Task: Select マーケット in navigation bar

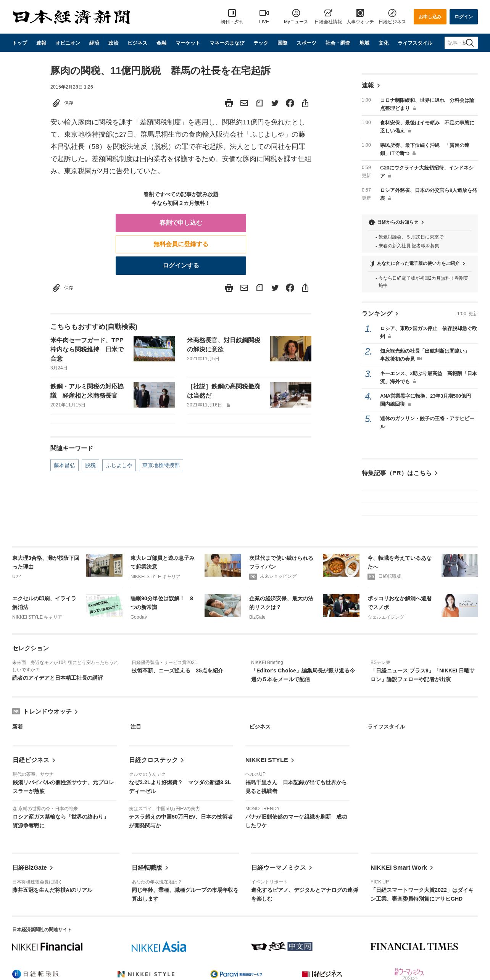Action: coord(188,43)
